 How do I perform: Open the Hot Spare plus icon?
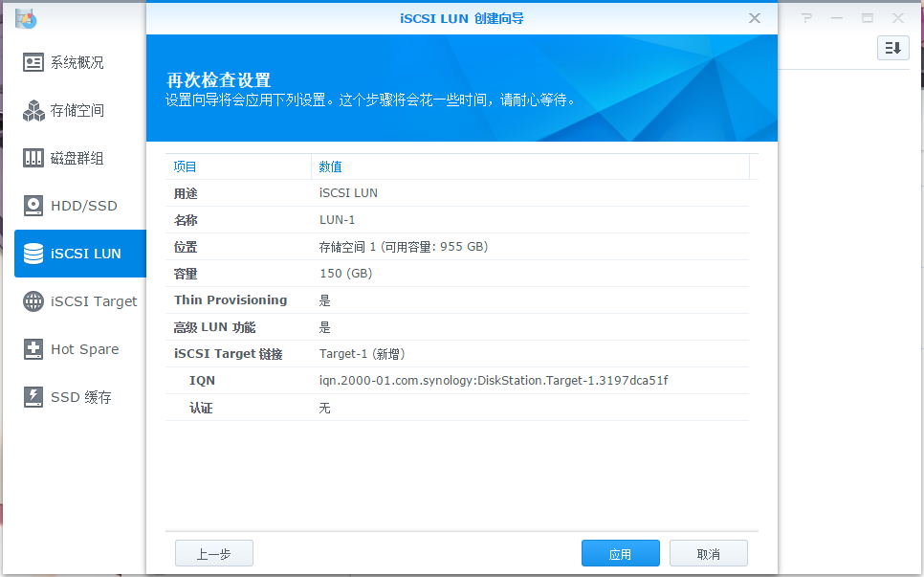(x=34, y=349)
